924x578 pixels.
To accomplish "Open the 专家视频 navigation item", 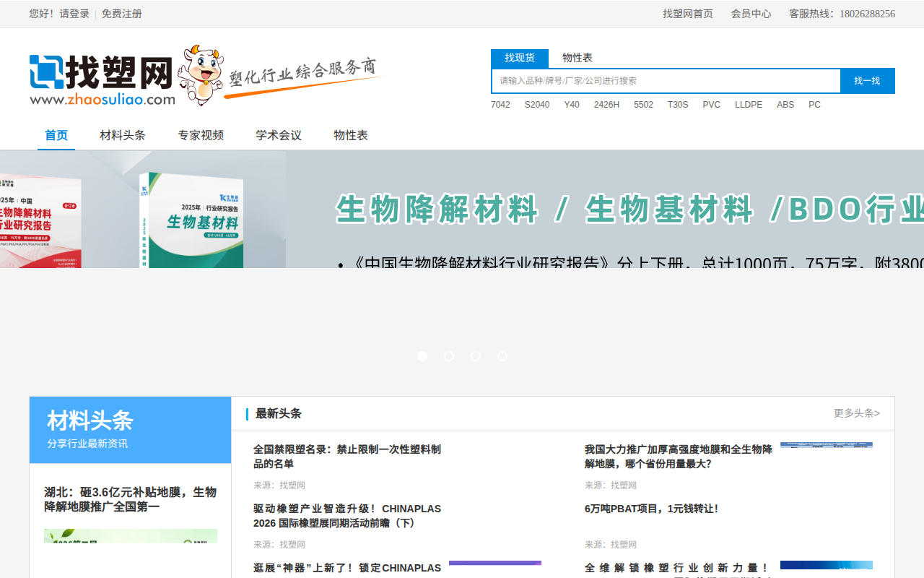I will [x=201, y=135].
